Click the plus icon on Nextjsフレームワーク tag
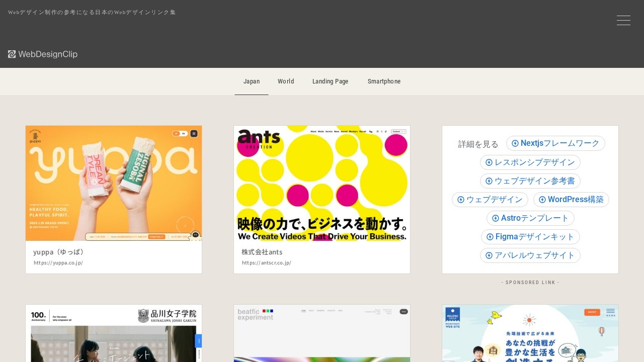 point(515,143)
